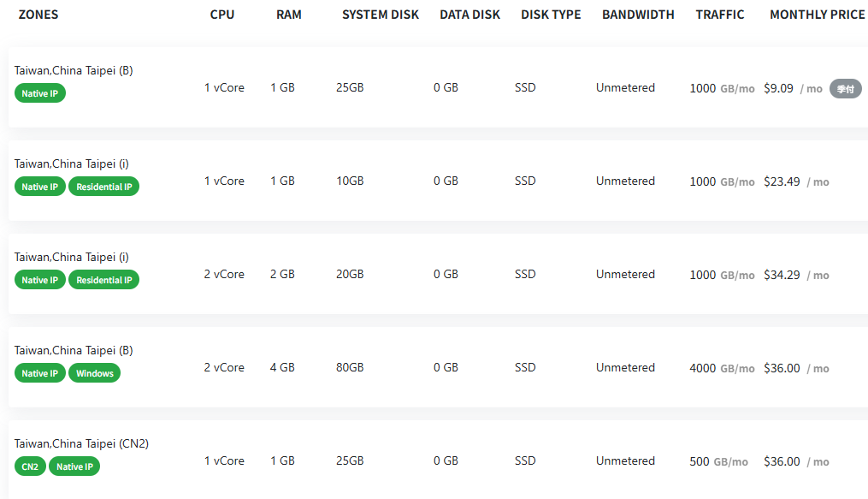This screenshot has width=868, height=499.
Task: Click the TRAFFIC column header
Action: pyautogui.click(x=720, y=15)
